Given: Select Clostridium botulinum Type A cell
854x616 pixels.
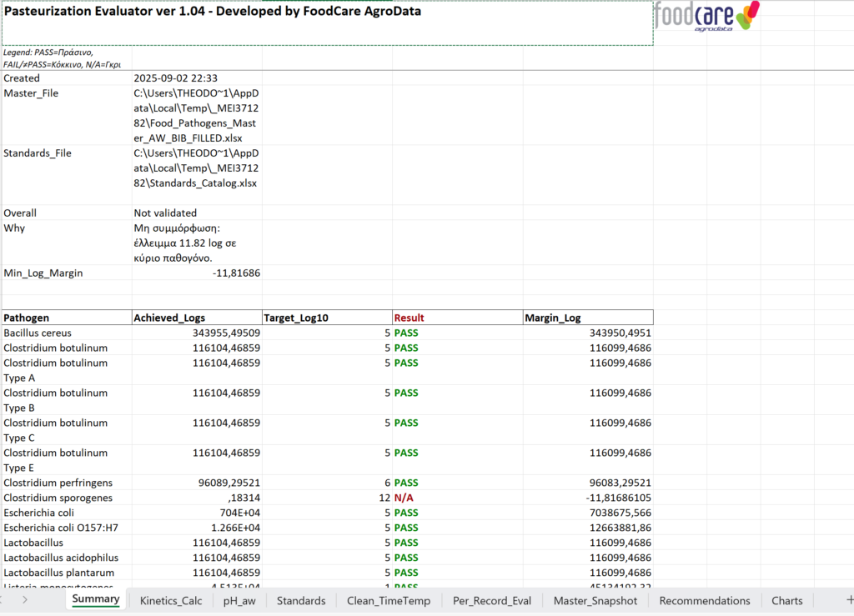Looking at the screenshot, I should pos(67,370).
